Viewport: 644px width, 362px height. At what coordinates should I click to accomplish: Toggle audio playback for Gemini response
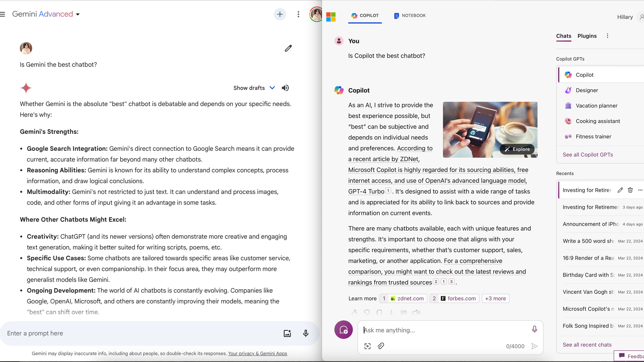point(285,88)
